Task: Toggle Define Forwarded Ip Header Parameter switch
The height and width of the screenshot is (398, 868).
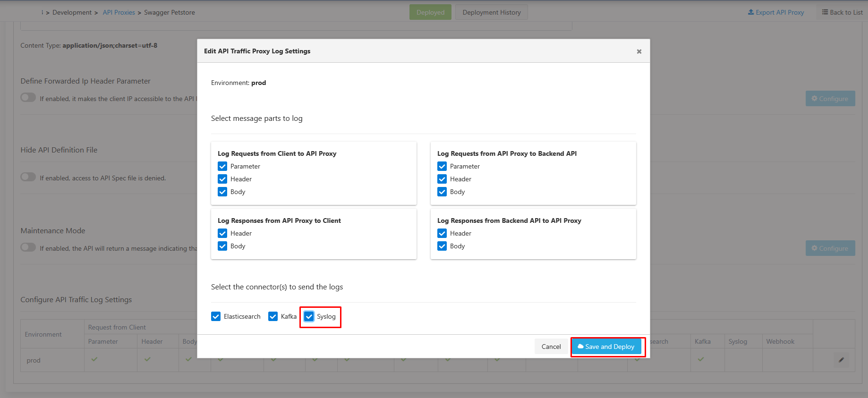Action: coord(28,98)
